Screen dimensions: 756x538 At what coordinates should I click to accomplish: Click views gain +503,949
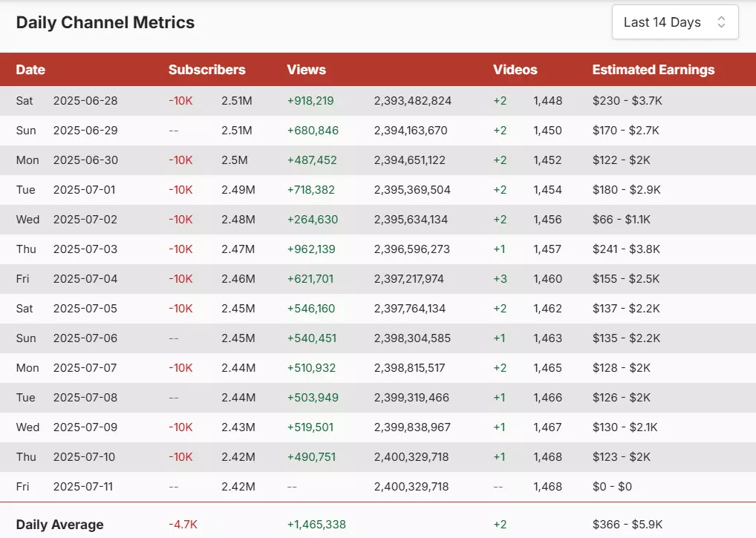(x=313, y=398)
